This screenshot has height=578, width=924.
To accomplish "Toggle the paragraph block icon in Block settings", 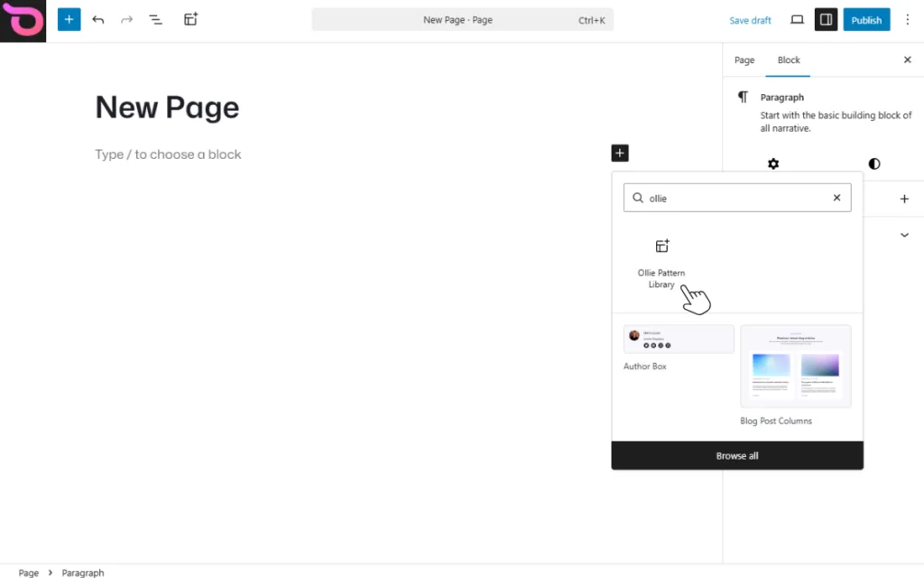I will 743,97.
